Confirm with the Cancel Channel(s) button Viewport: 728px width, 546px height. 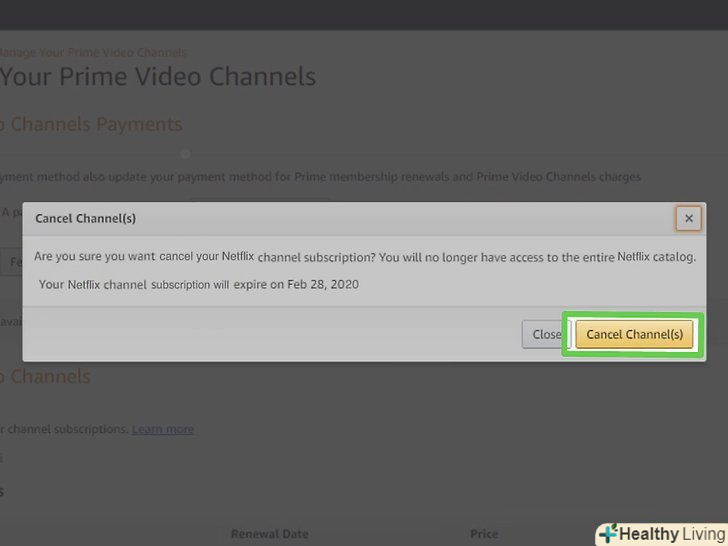coord(634,334)
